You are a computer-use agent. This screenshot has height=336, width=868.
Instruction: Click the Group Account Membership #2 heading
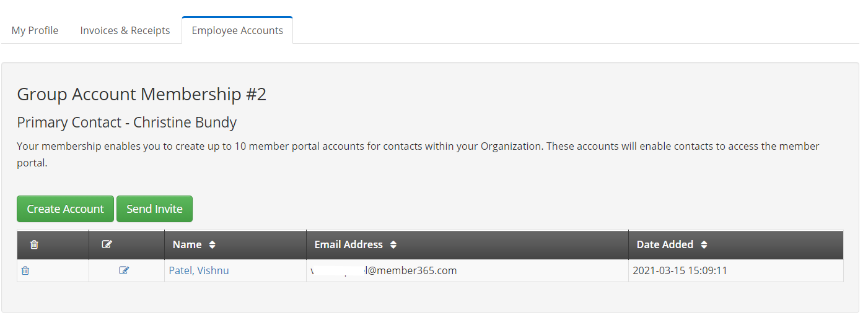tap(141, 94)
